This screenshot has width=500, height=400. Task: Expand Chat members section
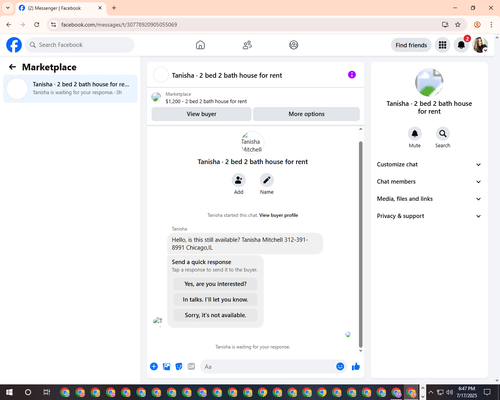click(429, 182)
